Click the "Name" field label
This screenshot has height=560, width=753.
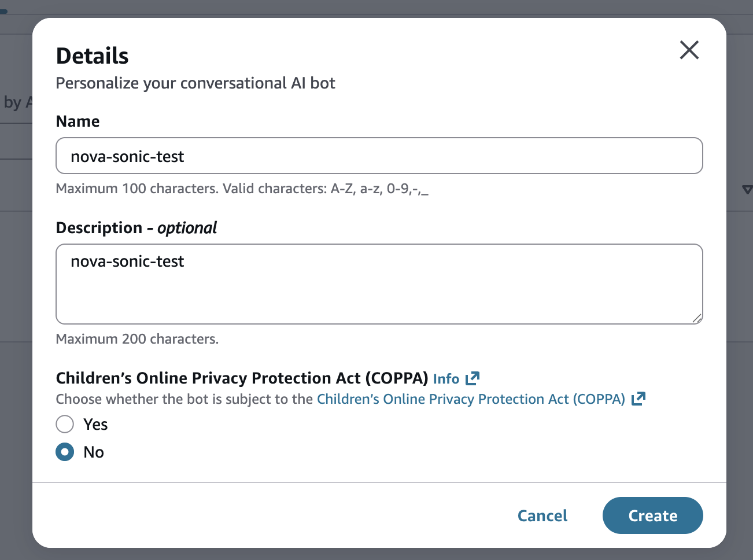[77, 121]
